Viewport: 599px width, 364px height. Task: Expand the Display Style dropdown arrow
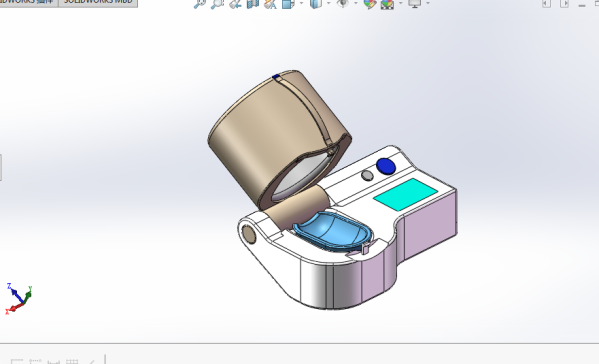[329, 3]
